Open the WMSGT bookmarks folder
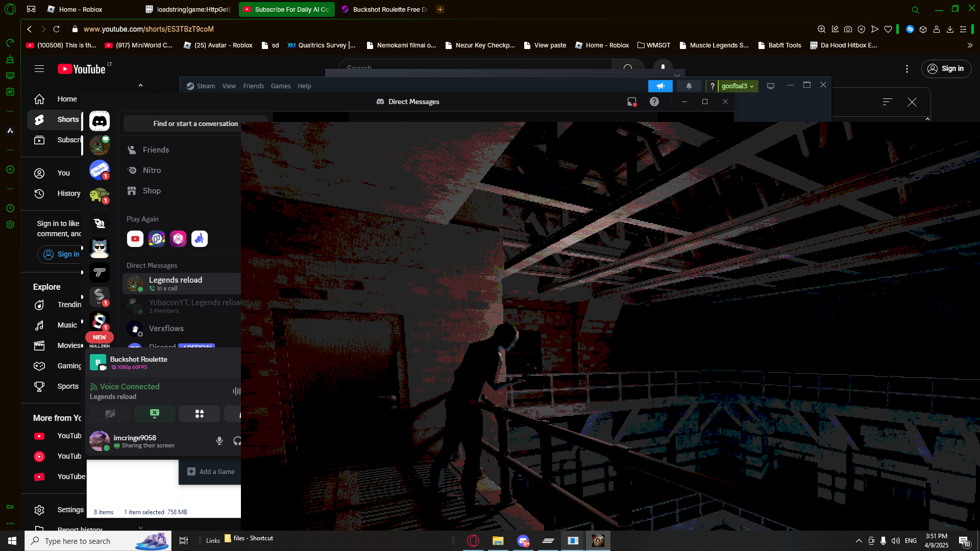 pyautogui.click(x=654, y=45)
